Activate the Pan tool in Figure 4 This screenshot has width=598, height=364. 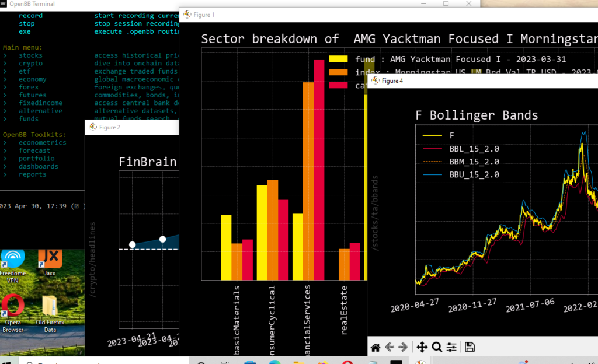tap(422, 348)
